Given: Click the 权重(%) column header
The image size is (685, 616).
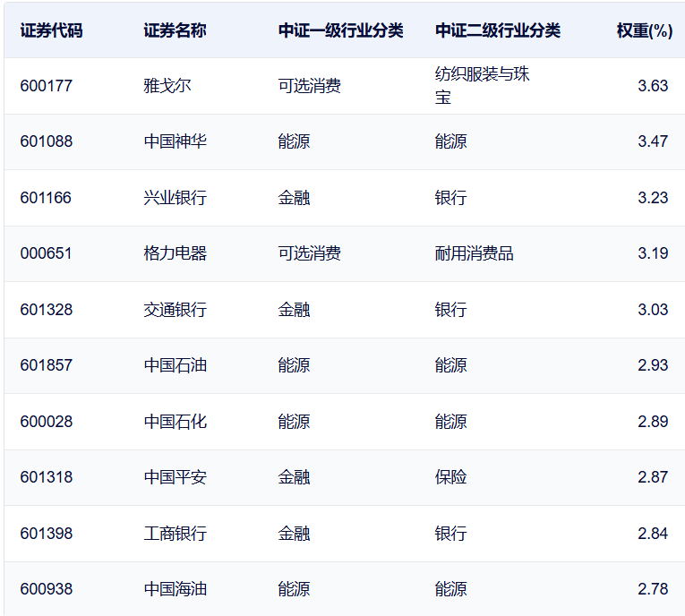Looking at the screenshot, I should pyautogui.click(x=645, y=30).
